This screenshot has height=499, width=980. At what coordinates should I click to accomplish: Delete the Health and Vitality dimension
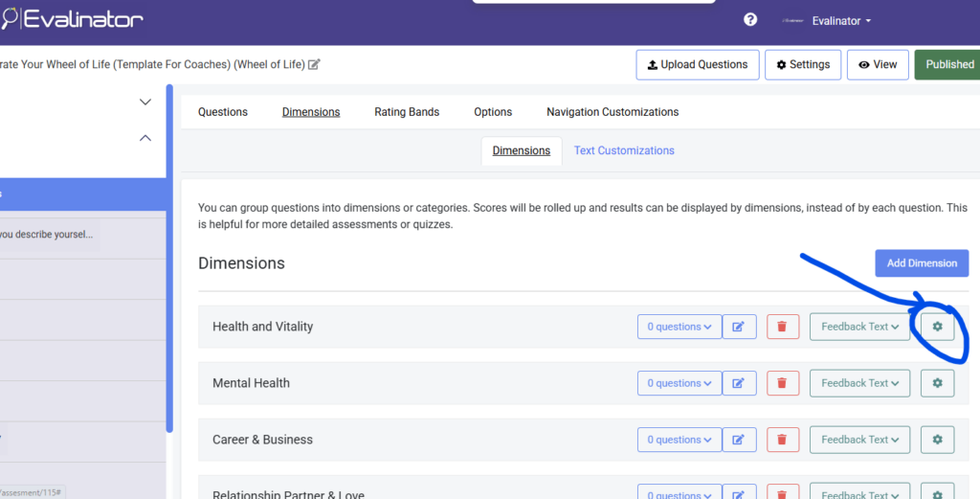click(x=782, y=327)
